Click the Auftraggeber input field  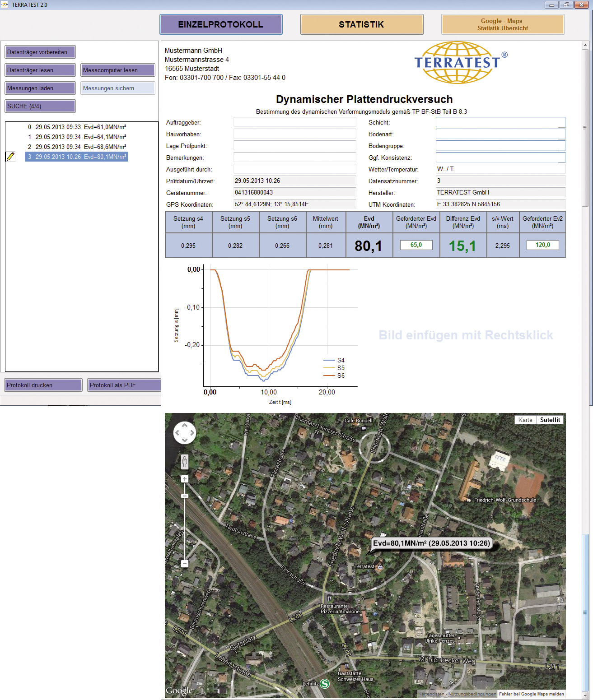[294, 122]
